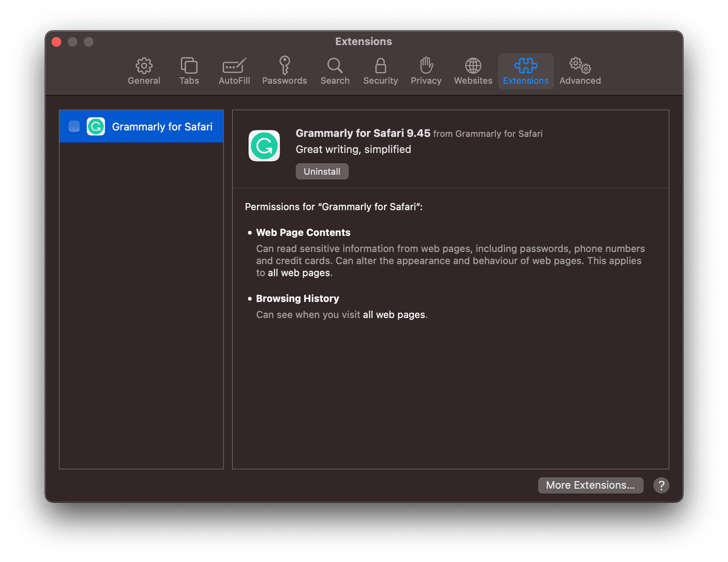Open the Search magnifier pane
This screenshot has height=562, width=728.
click(x=335, y=71)
